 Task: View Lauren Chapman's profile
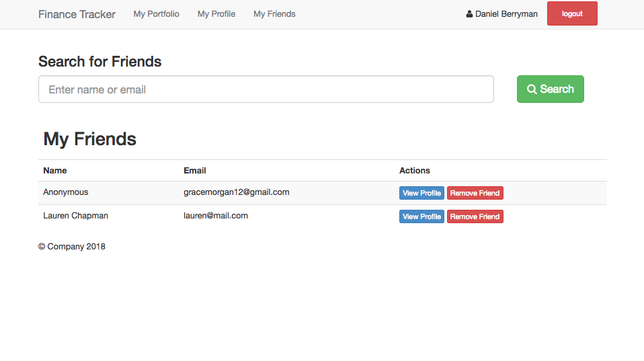[x=421, y=216]
